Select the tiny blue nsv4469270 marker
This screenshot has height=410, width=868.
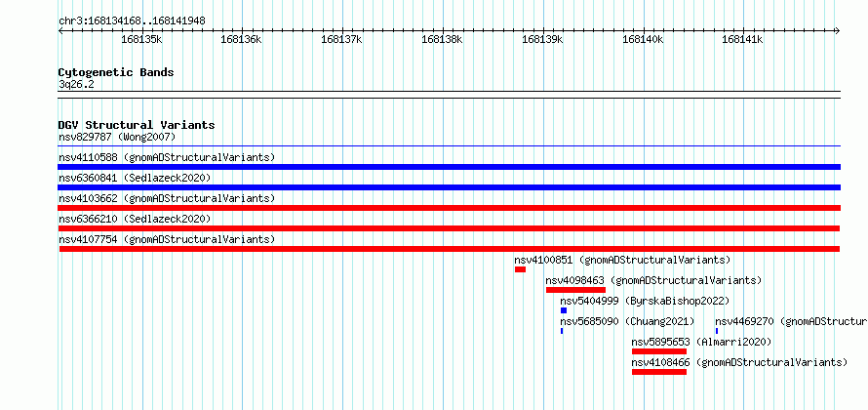(716, 331)
